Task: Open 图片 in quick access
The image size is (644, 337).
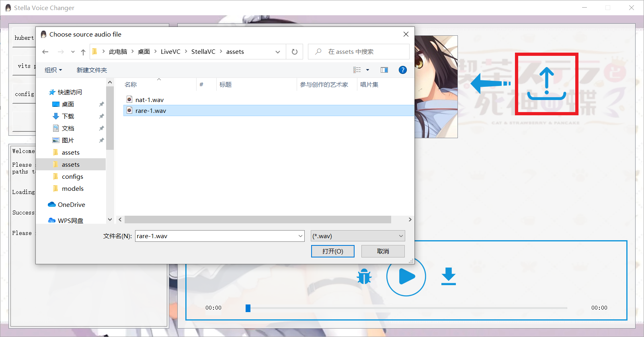Action: point(68,140)
